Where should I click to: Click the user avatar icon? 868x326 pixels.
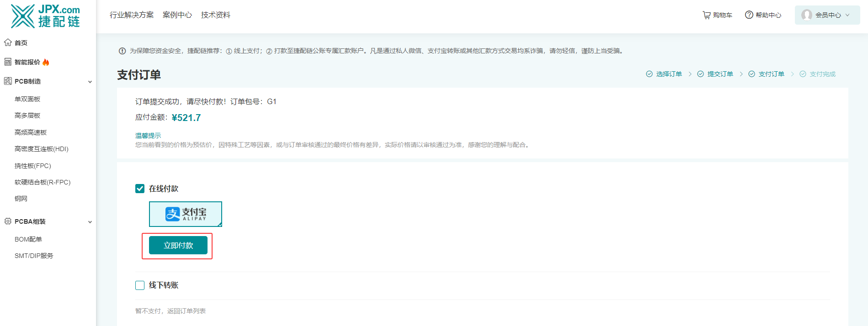tap(807, 15)
